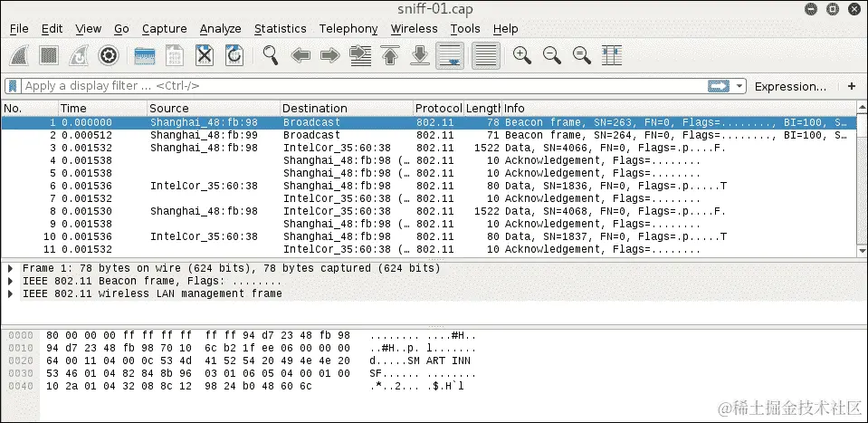Click the find packet magnifier icon
The image size is (868, 423).
[x=271, y=56]
